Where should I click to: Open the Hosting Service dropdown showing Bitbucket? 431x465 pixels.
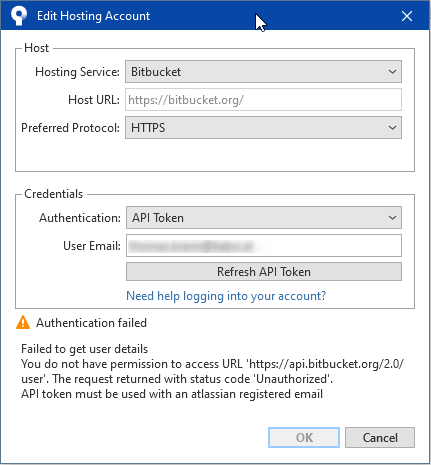point(263,72)
